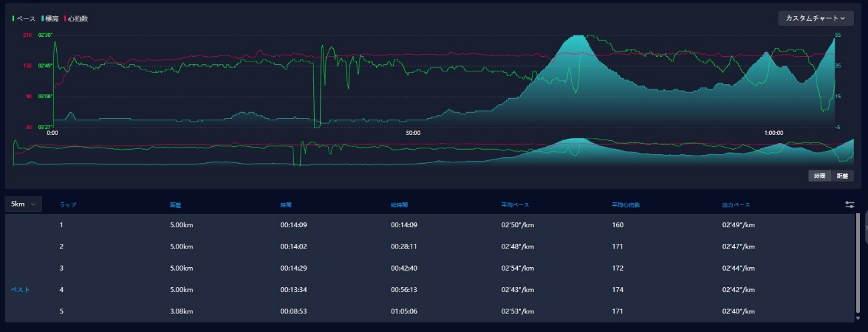Click the chevron in the 5km selector
Viewport: 868px width, 332px height.
(33, 204)
